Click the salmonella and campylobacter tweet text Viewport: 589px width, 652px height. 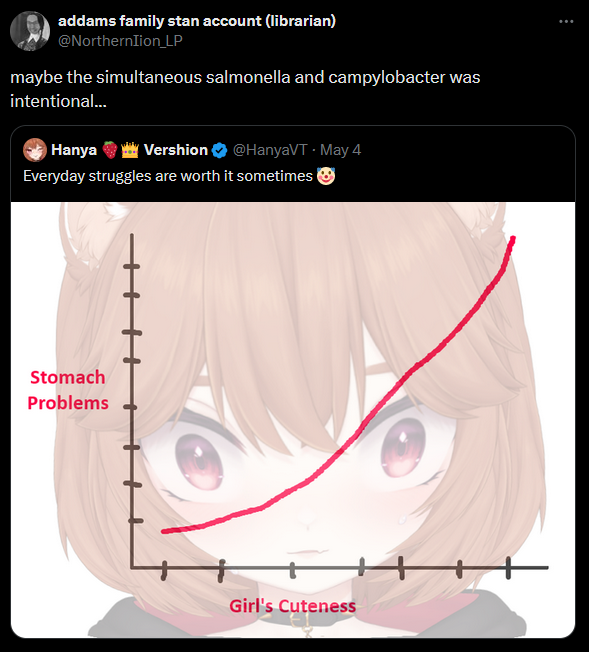tap(245, 89)
